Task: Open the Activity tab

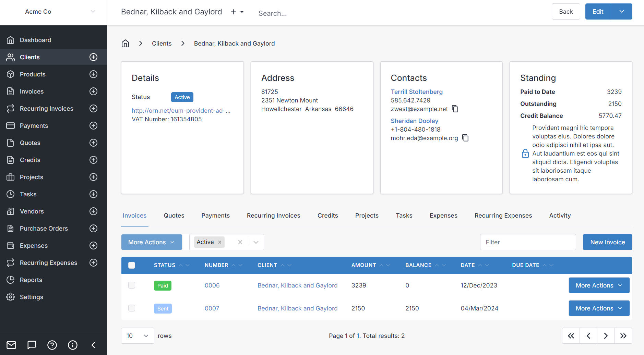Action: [x=560, y=215]
